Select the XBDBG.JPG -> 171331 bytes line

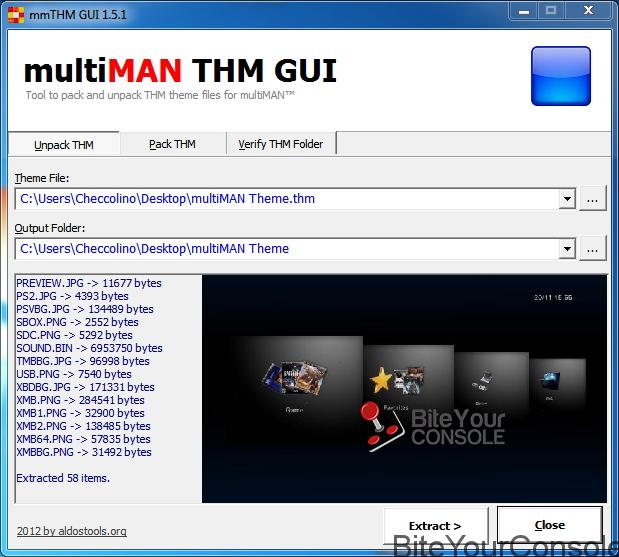(85, 387)
